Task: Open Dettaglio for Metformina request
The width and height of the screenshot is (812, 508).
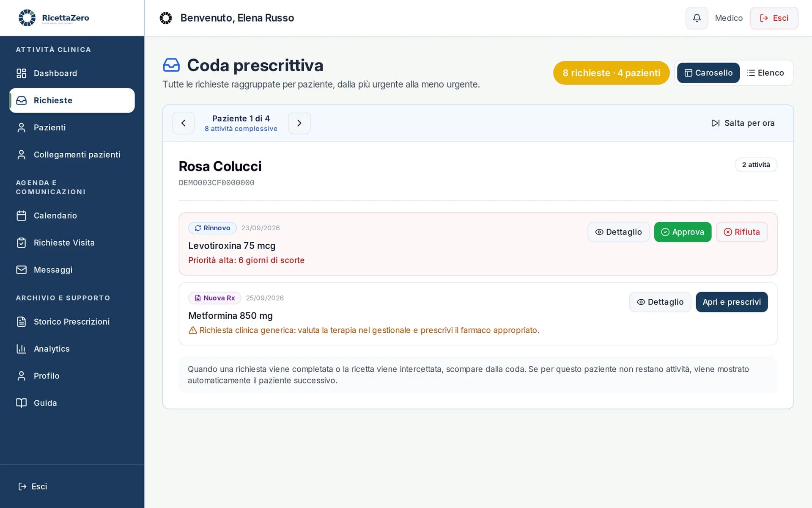Action: point(660,302)
